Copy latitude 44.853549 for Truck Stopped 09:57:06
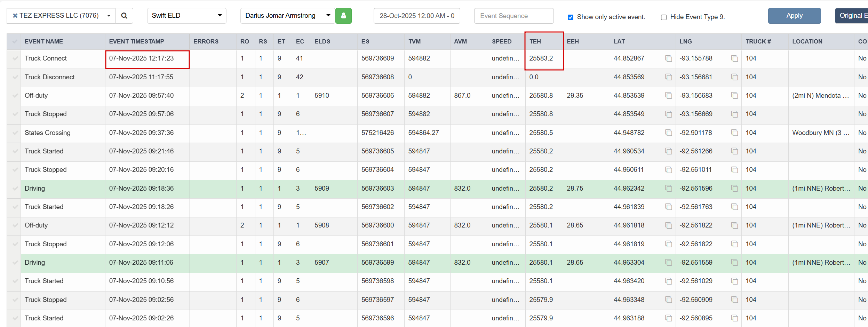 [668, 114]
